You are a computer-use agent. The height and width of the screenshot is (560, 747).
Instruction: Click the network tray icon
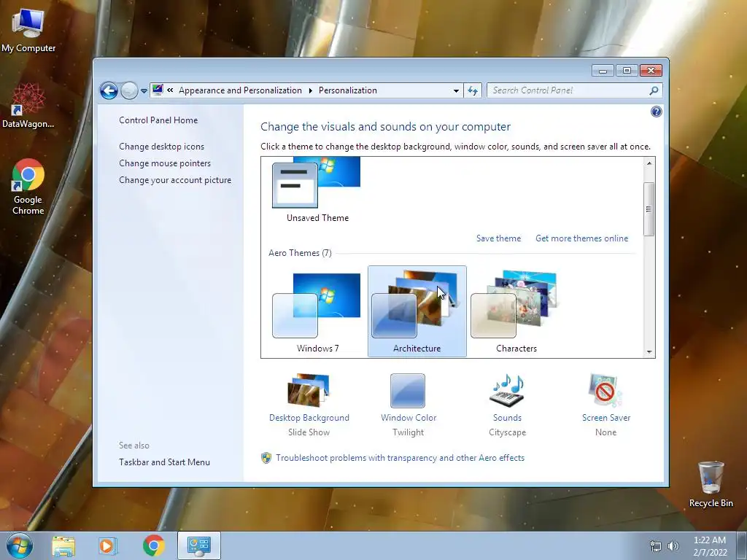pos(656,546)
